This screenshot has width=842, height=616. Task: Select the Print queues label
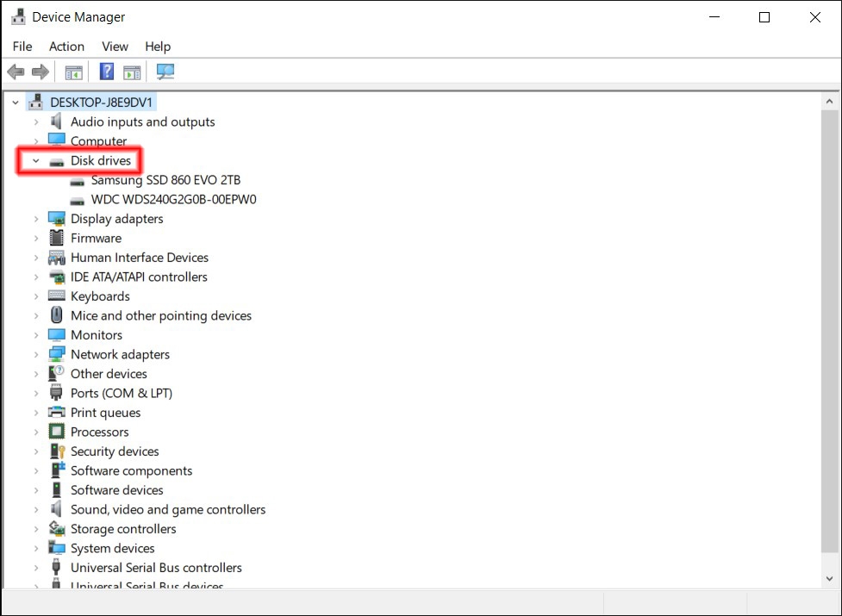tap(106, 413)
